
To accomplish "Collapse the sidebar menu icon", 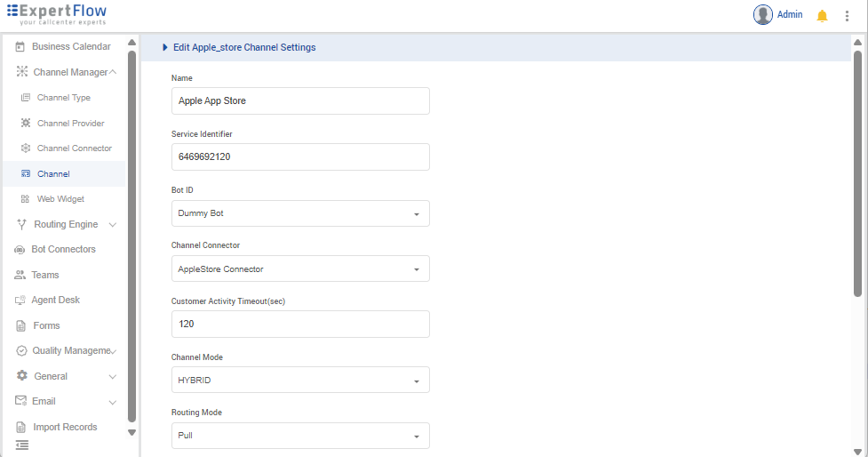I will tap(21, 445).
